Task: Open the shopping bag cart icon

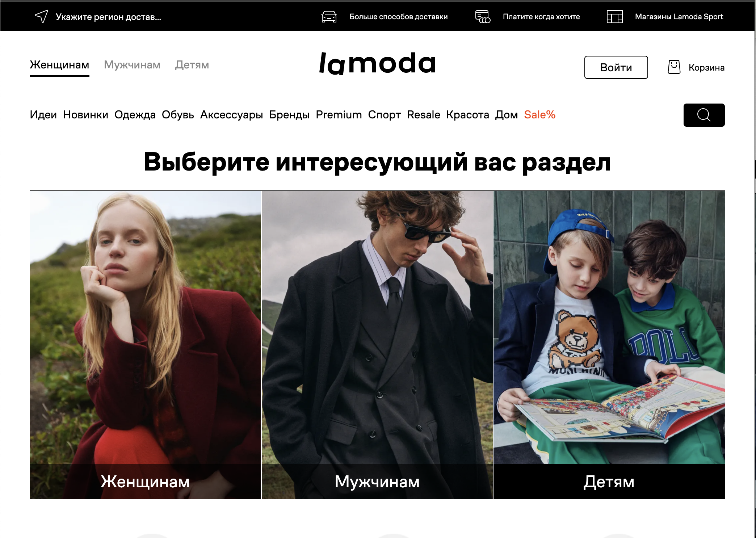Action: point(674,67)
